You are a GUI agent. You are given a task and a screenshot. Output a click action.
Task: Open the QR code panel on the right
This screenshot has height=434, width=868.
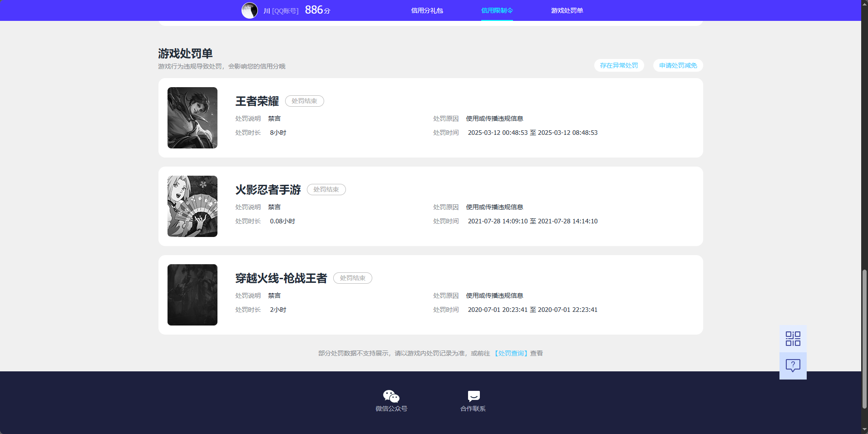click(793, 338)
